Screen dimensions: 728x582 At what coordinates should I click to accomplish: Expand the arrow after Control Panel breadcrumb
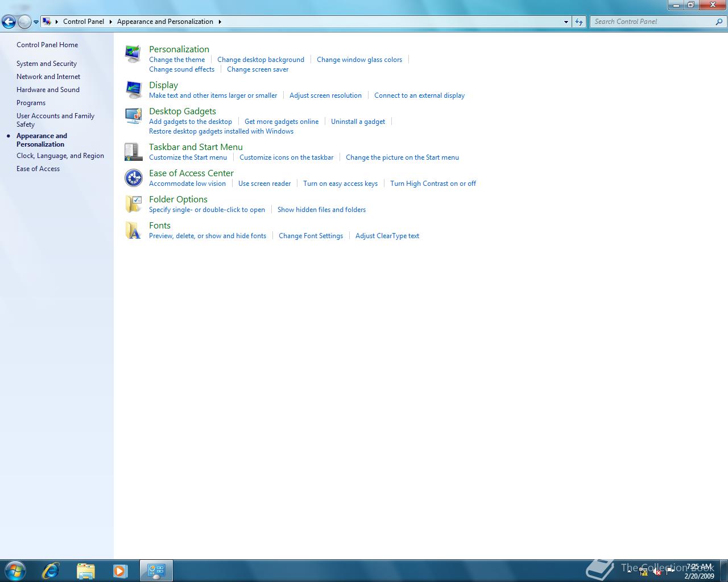point(111,22)
